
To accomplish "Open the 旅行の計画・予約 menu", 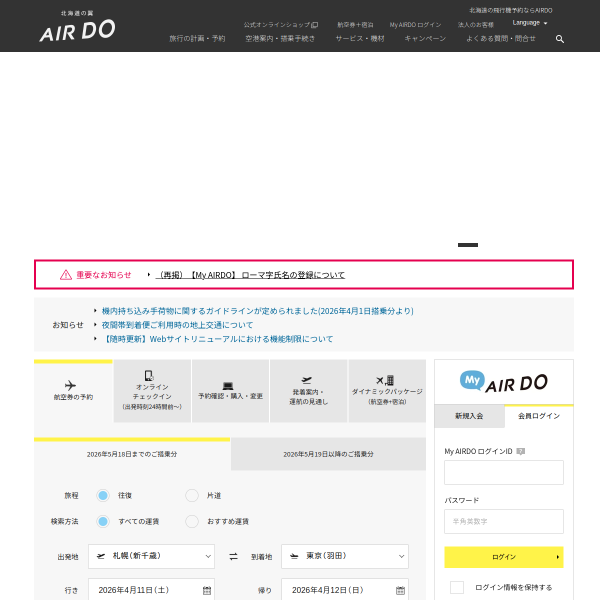I will coord(197,39).
